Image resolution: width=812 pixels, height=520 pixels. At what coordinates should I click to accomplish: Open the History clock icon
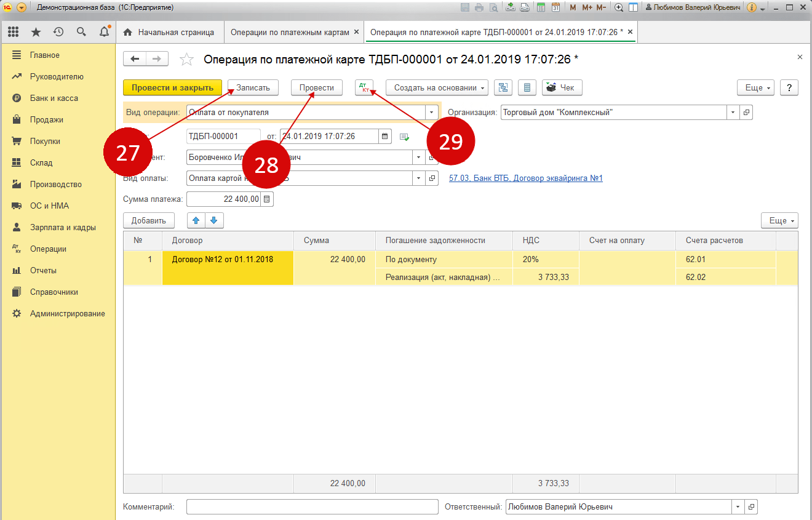58,32
